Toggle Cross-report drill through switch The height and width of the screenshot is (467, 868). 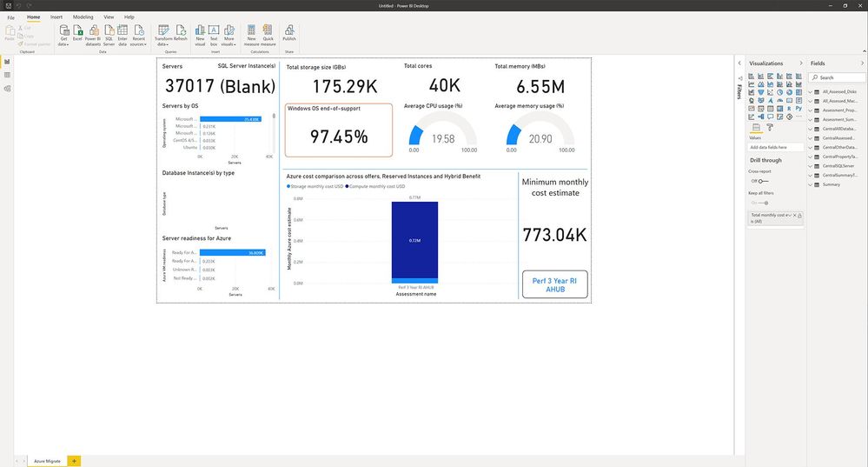[764, 181]
